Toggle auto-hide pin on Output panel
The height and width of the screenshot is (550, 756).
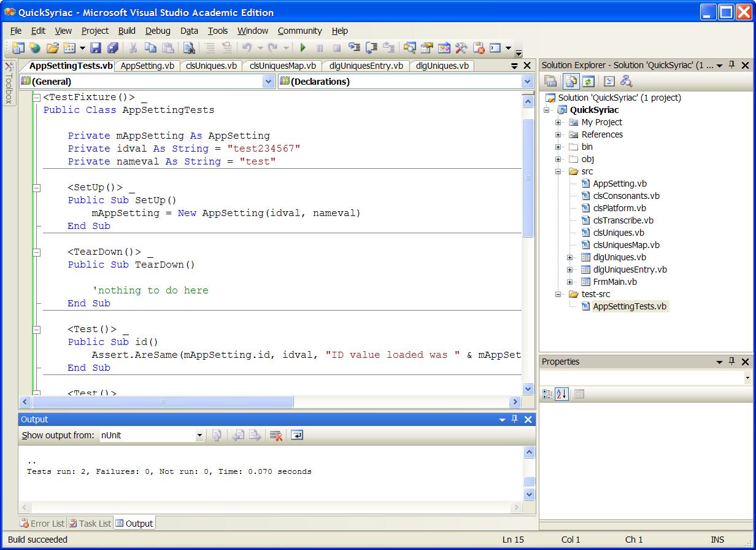click(x=515, y=419)
